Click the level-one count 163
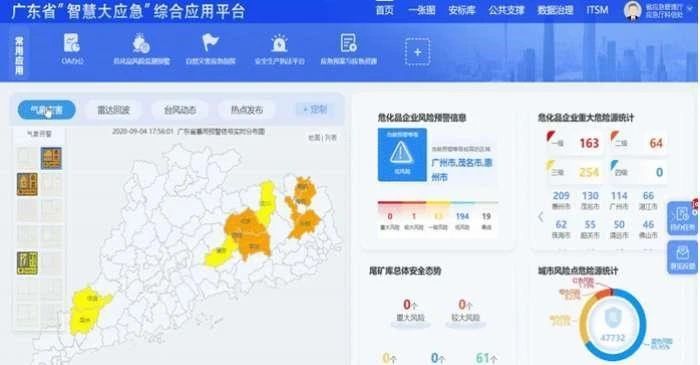700x365 pixels. (589, 143)
